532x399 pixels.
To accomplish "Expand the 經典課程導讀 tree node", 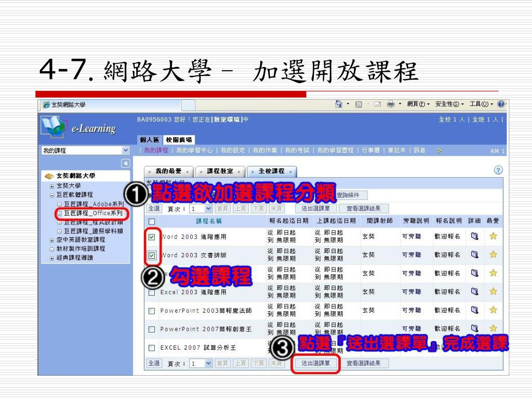I will 51,258.
